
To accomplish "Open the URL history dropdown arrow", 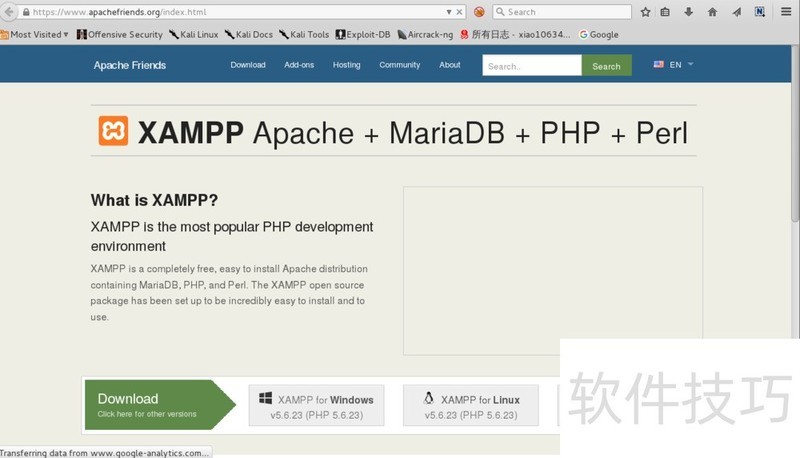I will [x=448, y=12].
